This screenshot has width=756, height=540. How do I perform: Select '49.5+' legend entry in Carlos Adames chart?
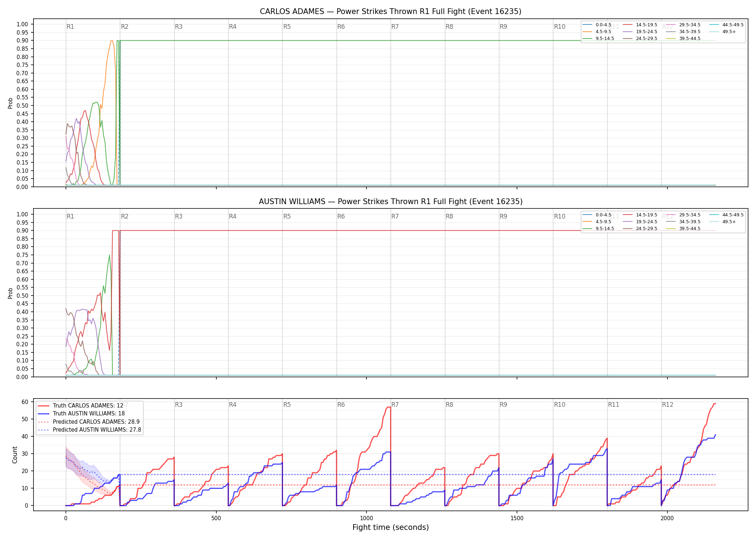723,32
